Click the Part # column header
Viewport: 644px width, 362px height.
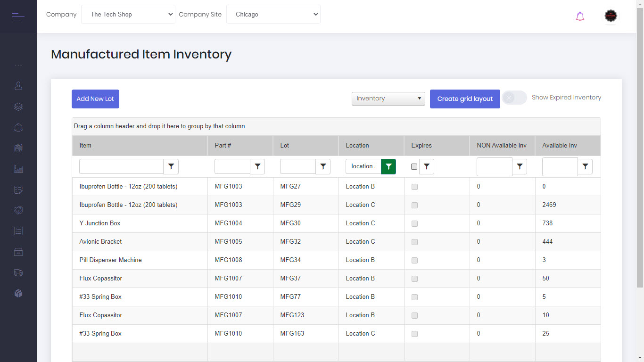223,145
